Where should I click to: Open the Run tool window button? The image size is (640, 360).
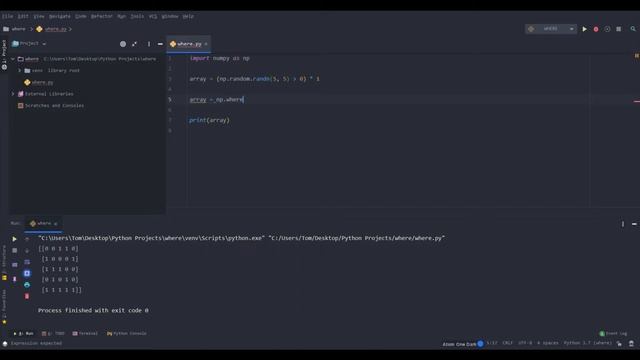click(24, 333)
